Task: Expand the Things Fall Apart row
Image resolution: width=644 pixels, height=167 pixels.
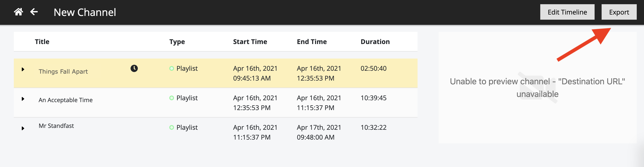Action: 23,69
